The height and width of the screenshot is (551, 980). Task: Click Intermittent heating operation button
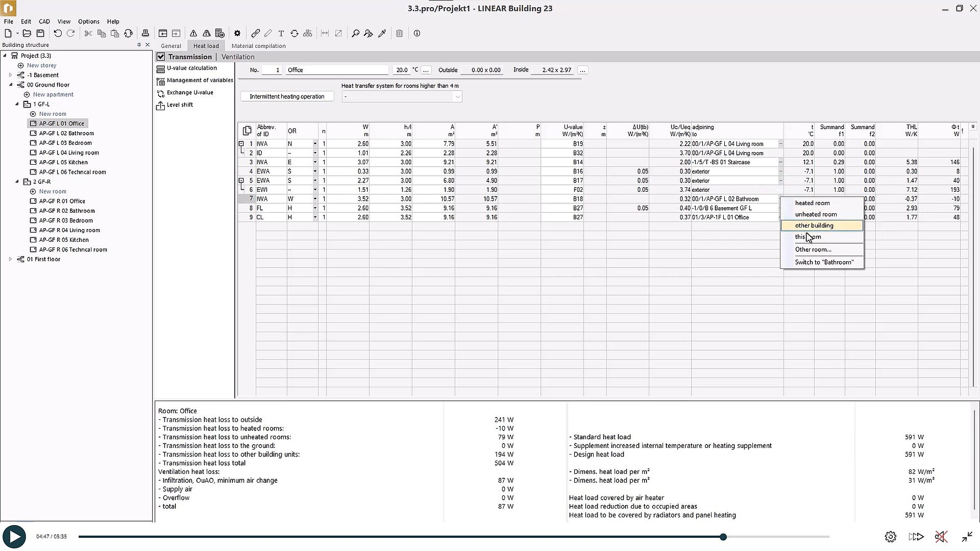pyautogui.click(x=287, y=96)
